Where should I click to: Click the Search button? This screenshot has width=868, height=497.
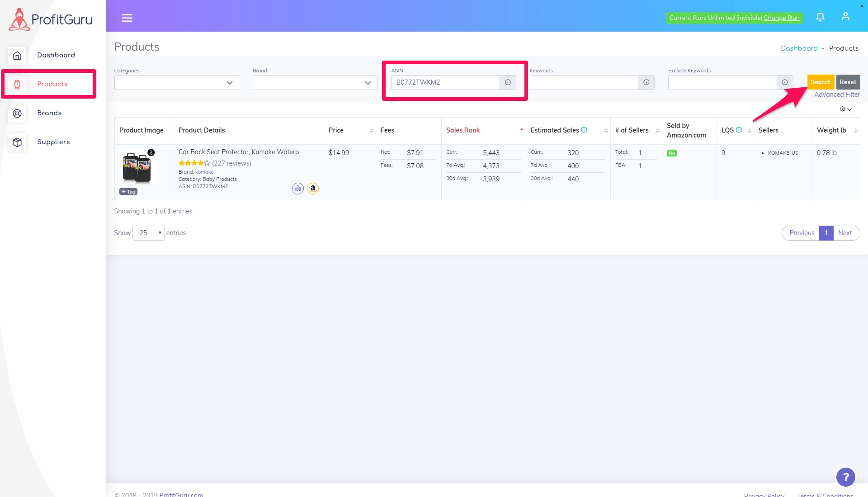821,82
